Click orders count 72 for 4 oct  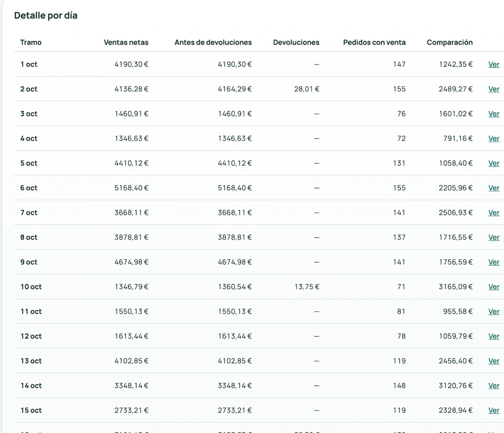tap(402, 138)
